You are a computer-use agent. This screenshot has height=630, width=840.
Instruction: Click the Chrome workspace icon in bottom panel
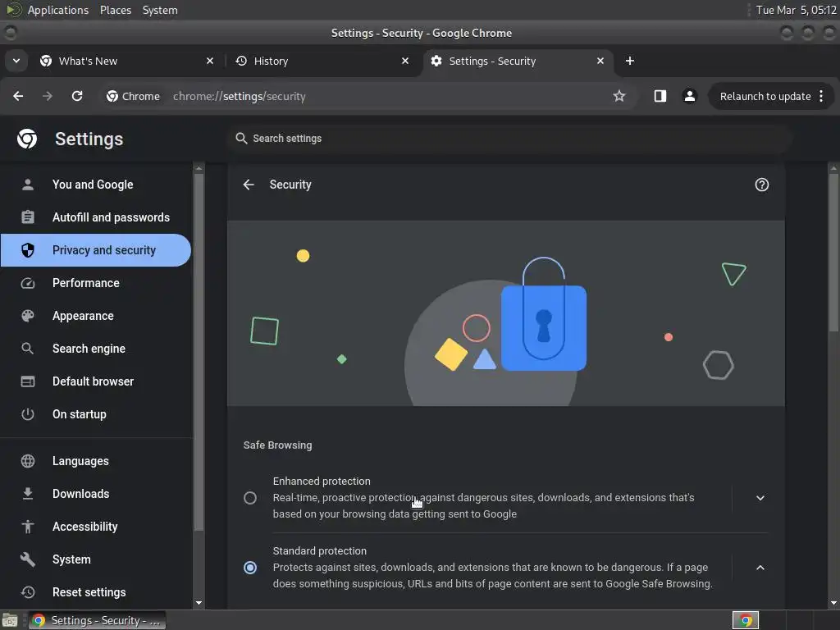[x=745, y=620]
